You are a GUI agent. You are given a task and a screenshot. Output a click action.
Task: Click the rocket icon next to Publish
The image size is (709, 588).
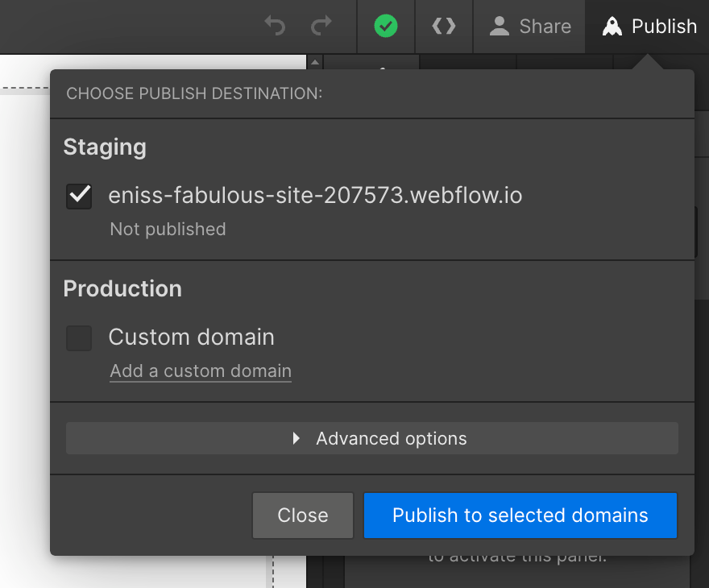(613, 25)
